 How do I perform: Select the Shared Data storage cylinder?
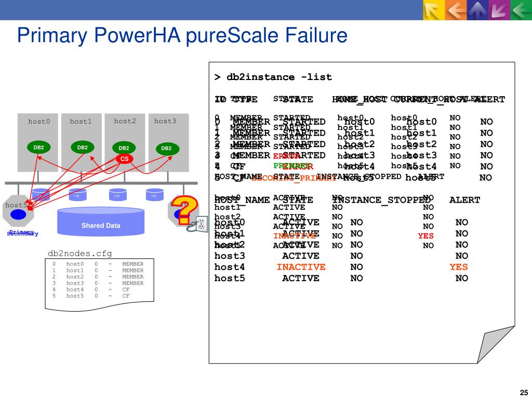pos(101,221)
